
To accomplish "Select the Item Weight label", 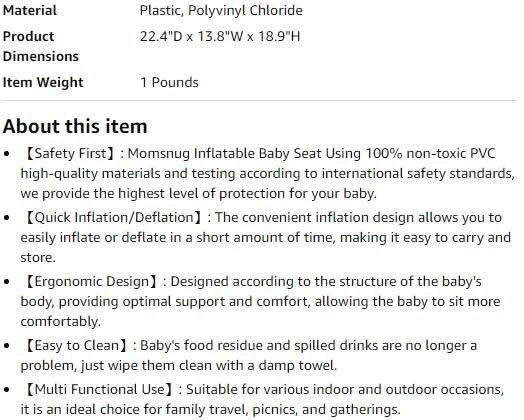I will pos(43,83).
